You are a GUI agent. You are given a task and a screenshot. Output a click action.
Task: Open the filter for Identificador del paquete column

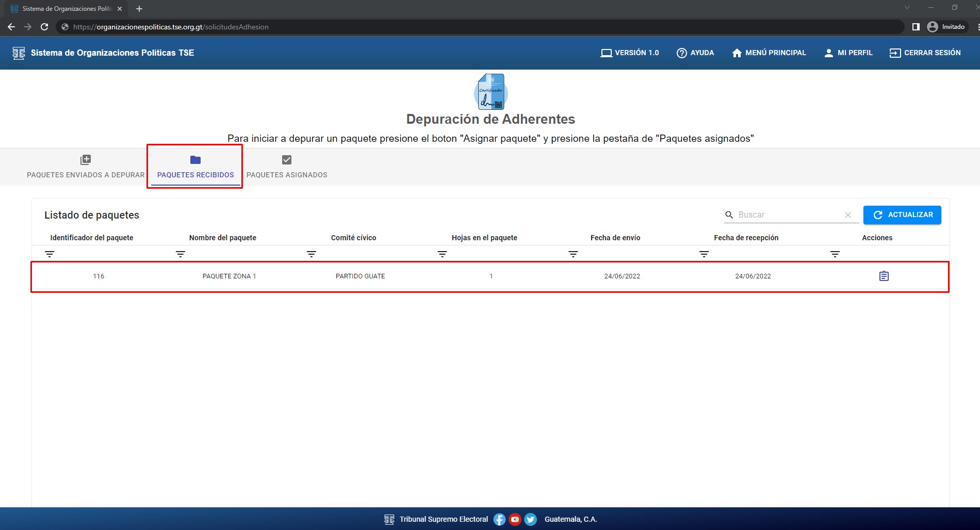click(50, 254)
